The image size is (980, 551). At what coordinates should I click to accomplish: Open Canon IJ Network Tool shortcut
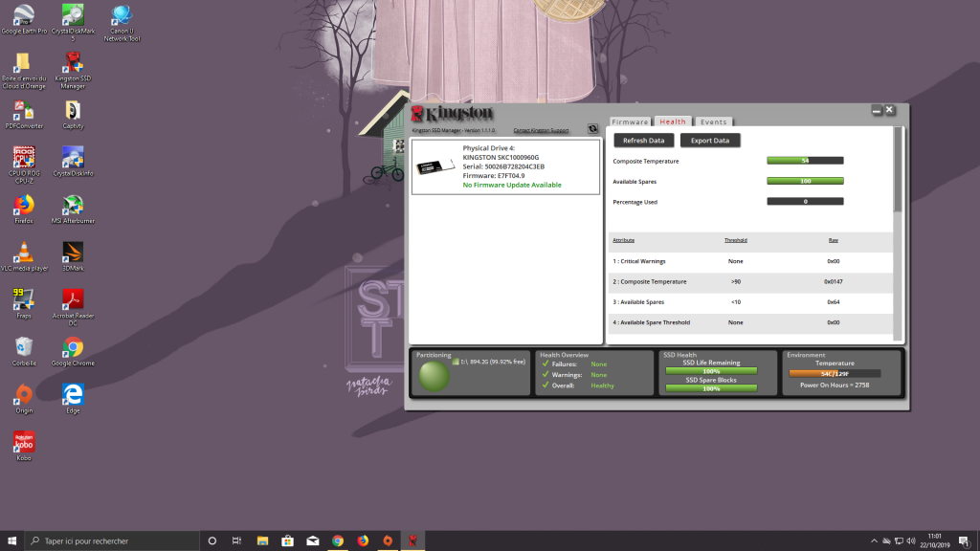coord(122,23)
